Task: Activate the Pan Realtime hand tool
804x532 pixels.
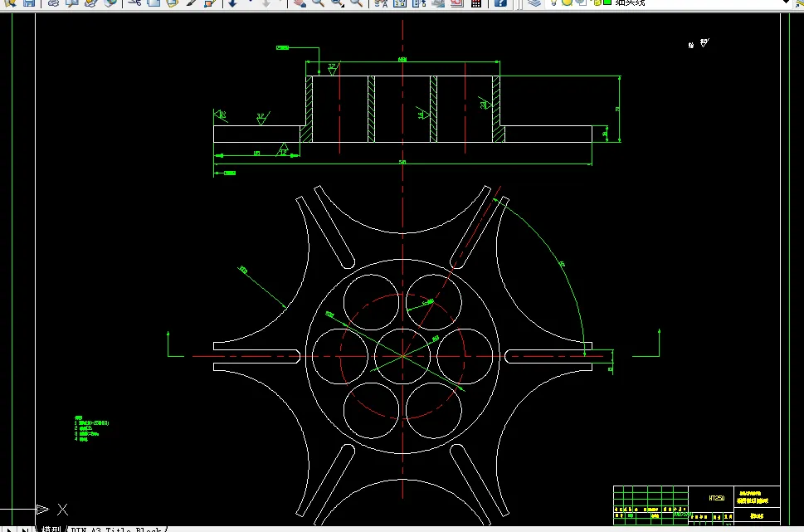Action: click(x=300, y=2)
